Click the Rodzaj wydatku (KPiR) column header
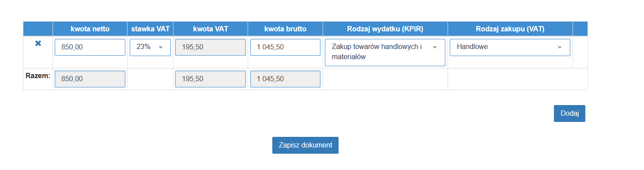644x170 pixels. (385, 29)
